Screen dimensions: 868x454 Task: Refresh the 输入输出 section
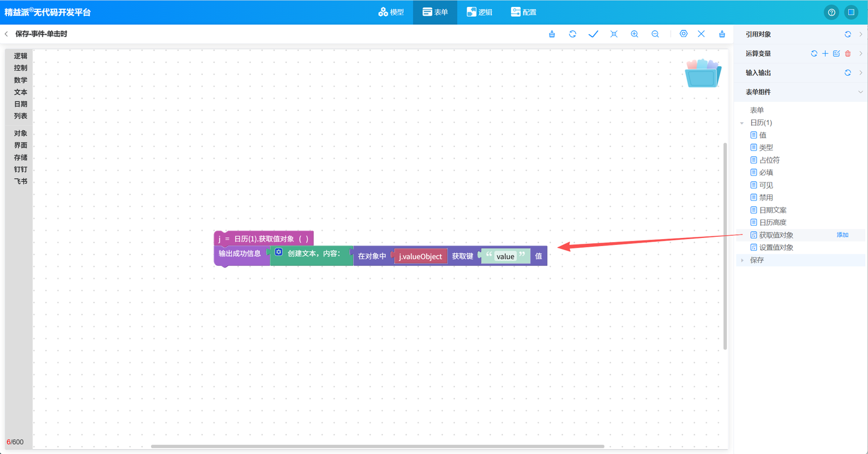pyautogui.click(x=848, y=73)
